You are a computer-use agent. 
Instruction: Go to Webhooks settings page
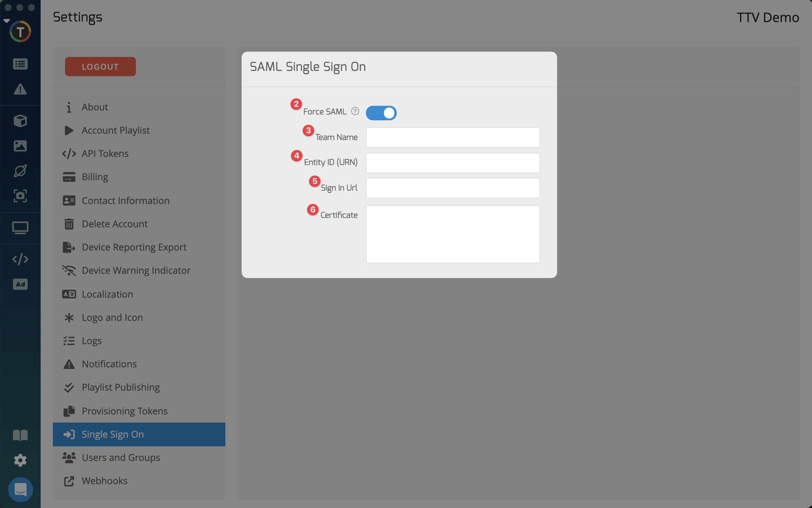coord(104,481)
